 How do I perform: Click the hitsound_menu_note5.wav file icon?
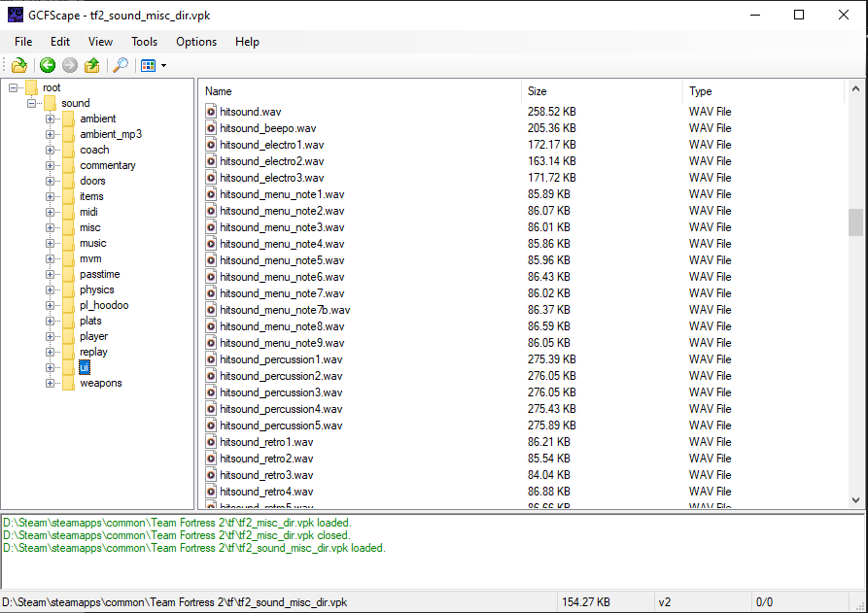coord(211,260)
